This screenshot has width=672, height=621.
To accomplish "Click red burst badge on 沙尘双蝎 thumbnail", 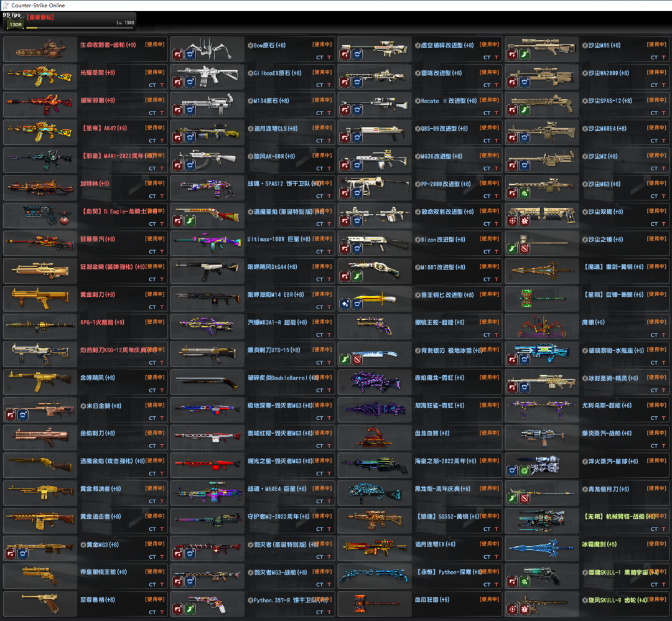I will 525,221.
